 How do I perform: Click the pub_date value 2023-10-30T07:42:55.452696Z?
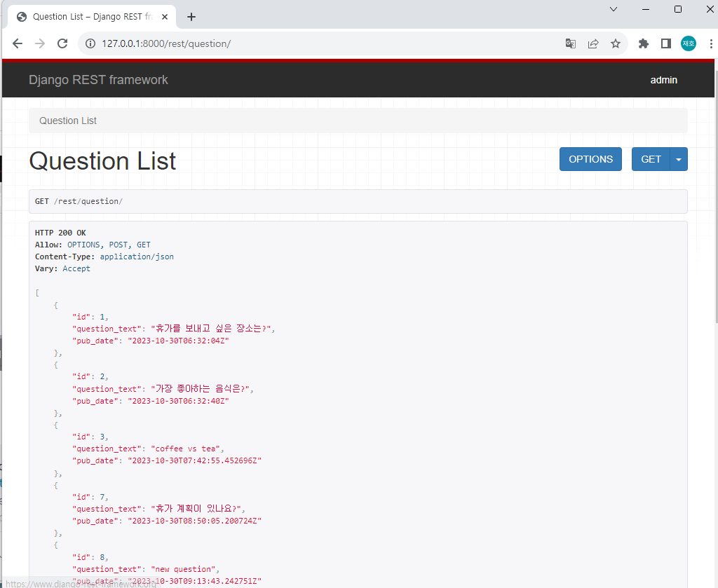[x=195, y=460]
